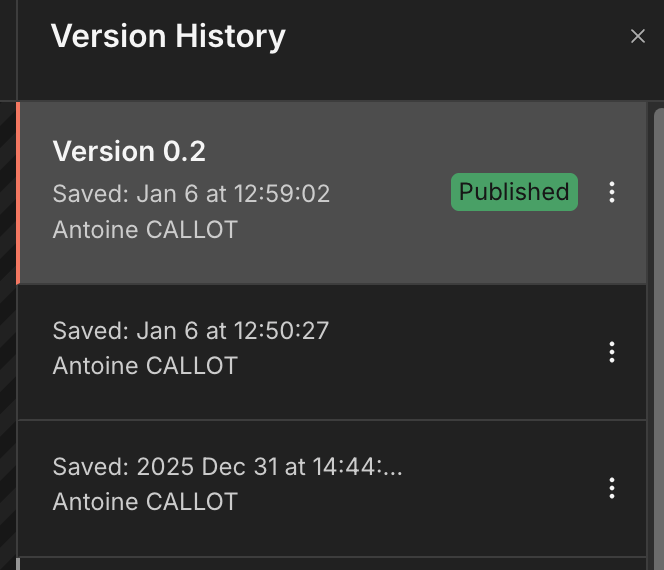The height and width of the screenshot is (570, 664).
Task: Open the three-dot menu for the 12:50:27 save
Action: click(612, 352)
